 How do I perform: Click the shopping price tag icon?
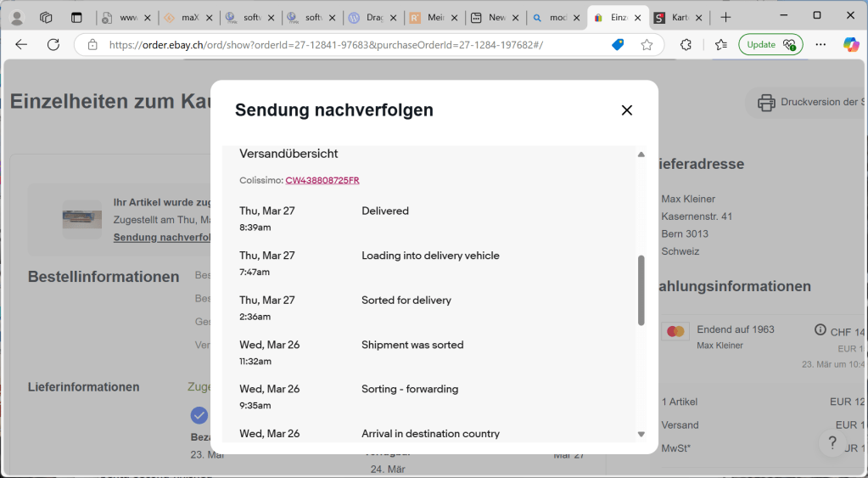pos(618,45)
